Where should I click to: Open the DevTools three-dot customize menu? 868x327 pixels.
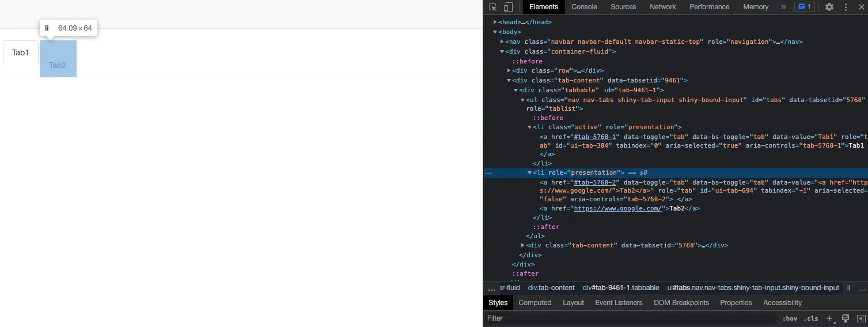(x=846, y=7)
